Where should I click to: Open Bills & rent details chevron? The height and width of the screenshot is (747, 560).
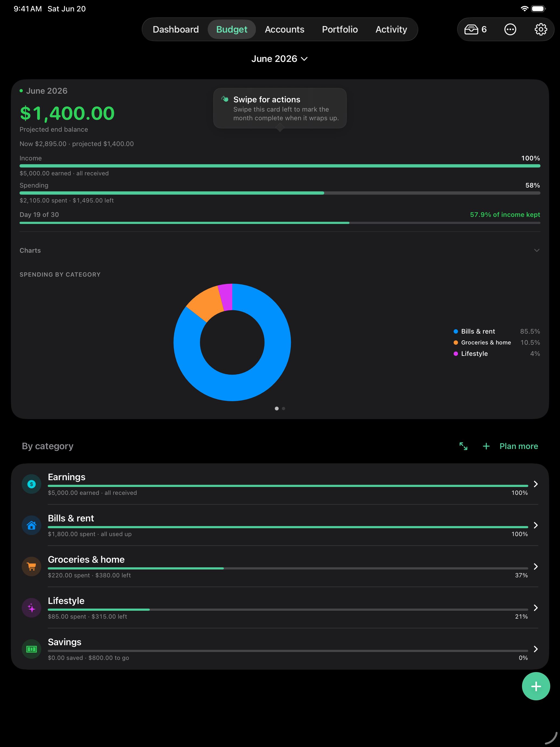[x=536, y=525]
